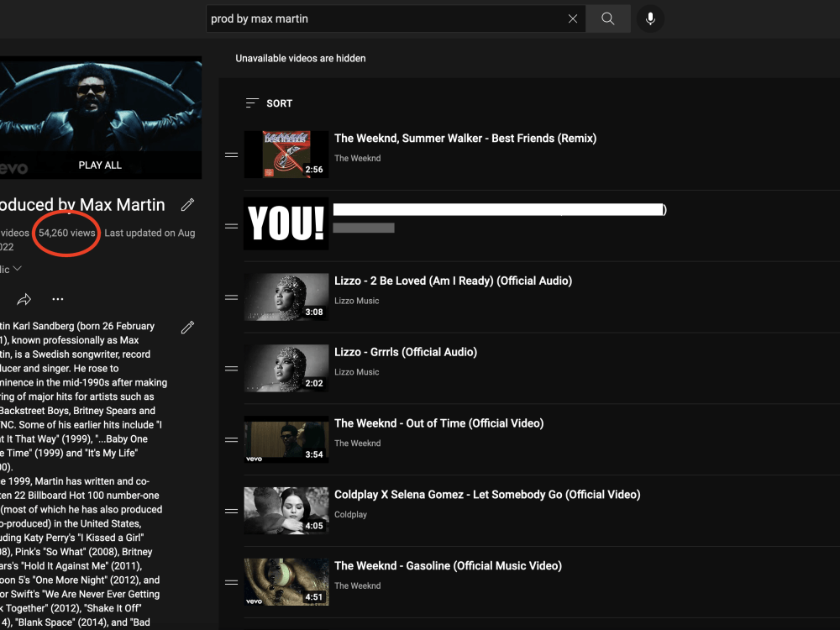
Task: Open Lizzo Music channel under 2 Be Loved
Action: pyautogui.click(x=357, y=301)
